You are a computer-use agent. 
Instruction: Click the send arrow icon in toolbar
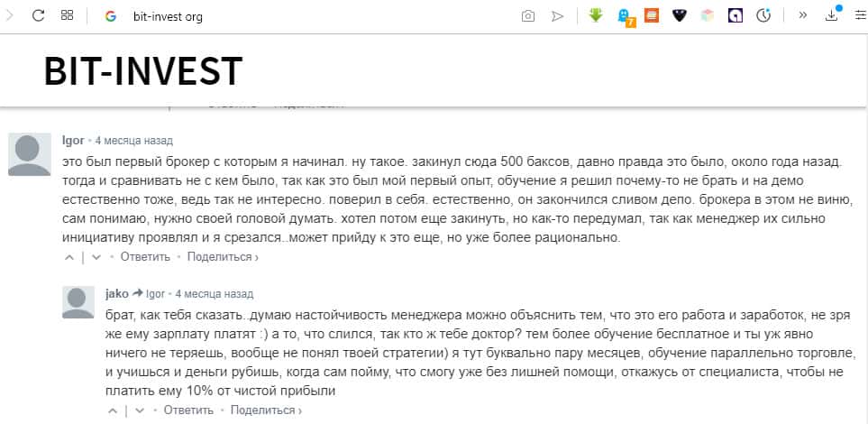(557, 16)
